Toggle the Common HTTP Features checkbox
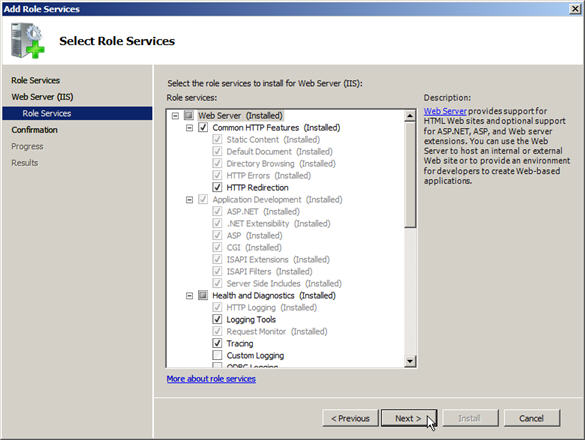 pos(203,128)
